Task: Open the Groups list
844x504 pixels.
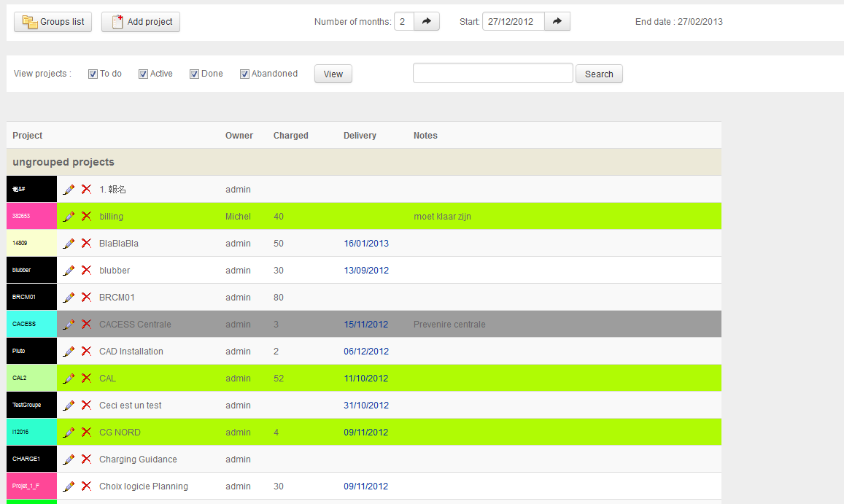Action: coord(53,22)
